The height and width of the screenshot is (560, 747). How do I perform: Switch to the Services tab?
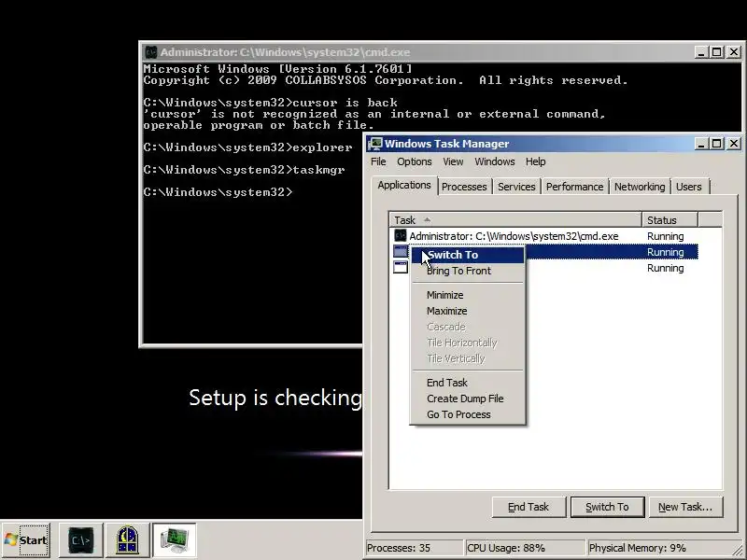click(x=516, y=187)
